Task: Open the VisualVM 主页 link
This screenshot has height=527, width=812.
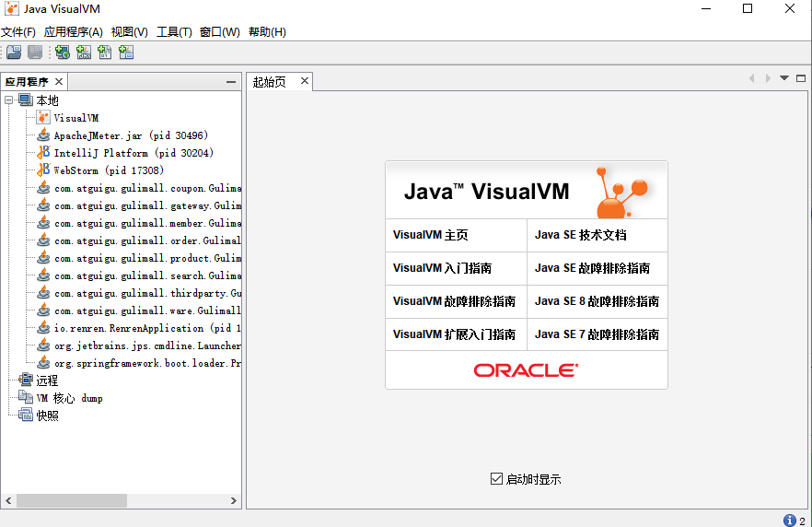Action: [x=430, y=235]
